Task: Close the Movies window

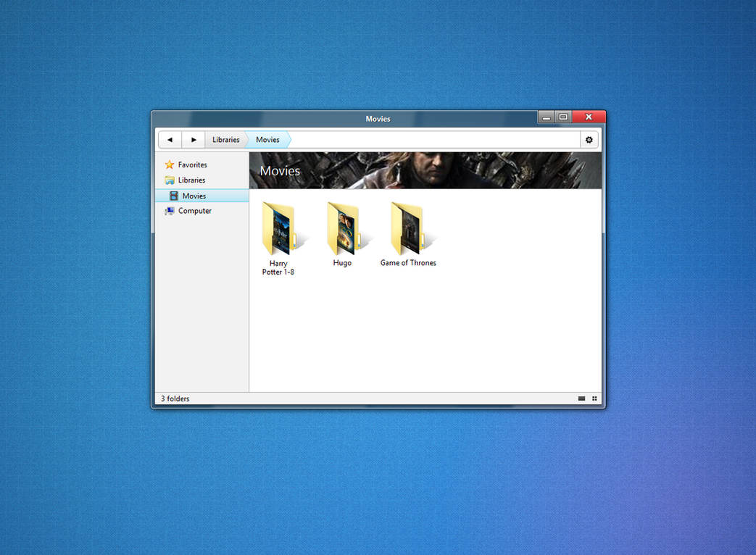Action: [x=589, y=117]
